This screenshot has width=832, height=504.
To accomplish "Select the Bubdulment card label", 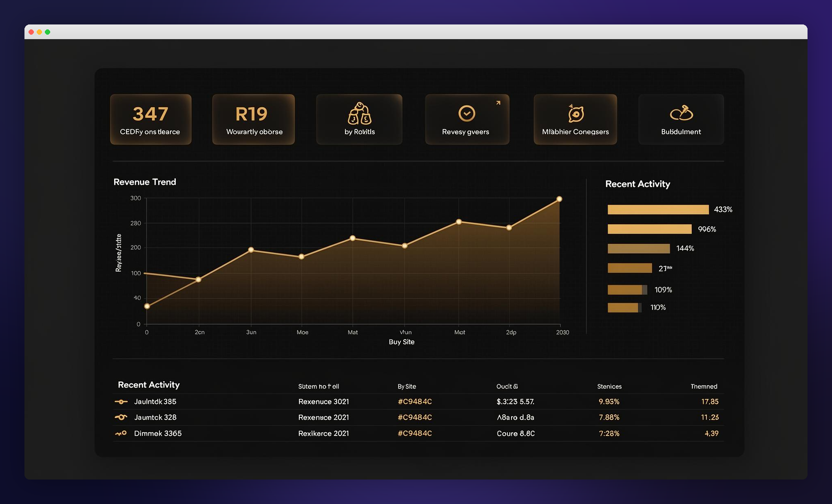I will pos(681,132).
